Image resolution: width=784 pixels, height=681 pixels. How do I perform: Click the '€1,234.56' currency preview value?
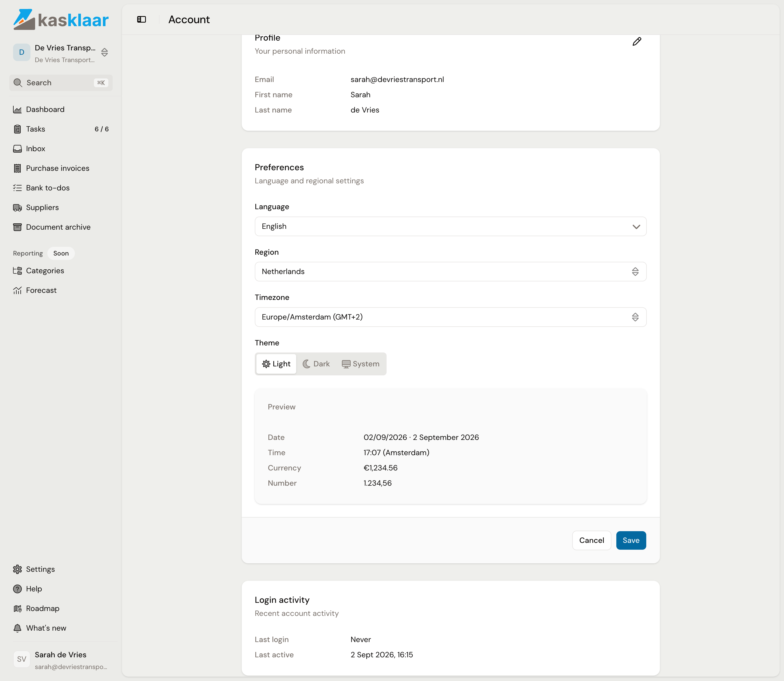point(380,468)
